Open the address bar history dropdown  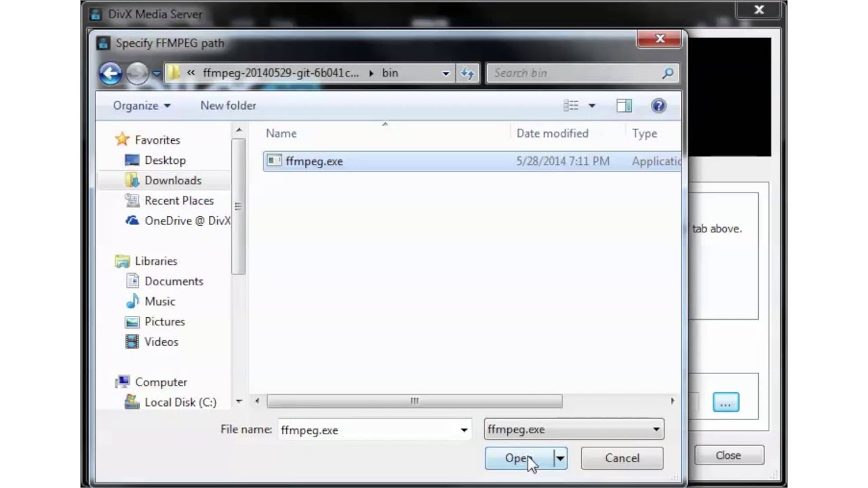click(446, 73)
